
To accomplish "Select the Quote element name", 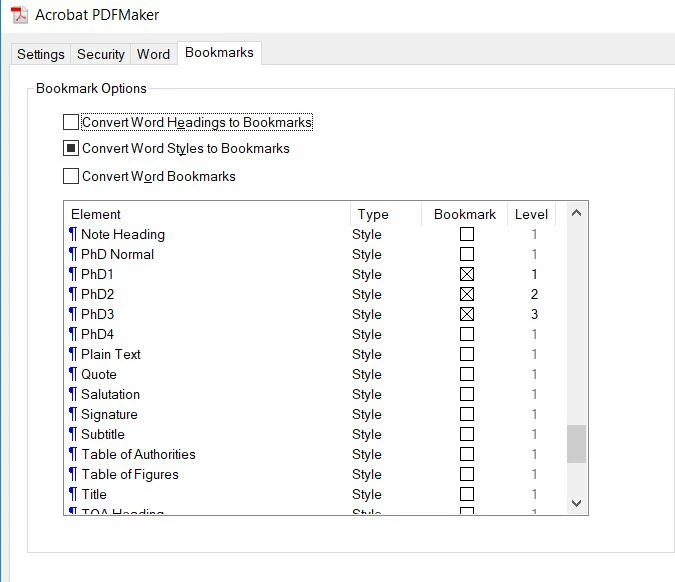I will point(99,374).
